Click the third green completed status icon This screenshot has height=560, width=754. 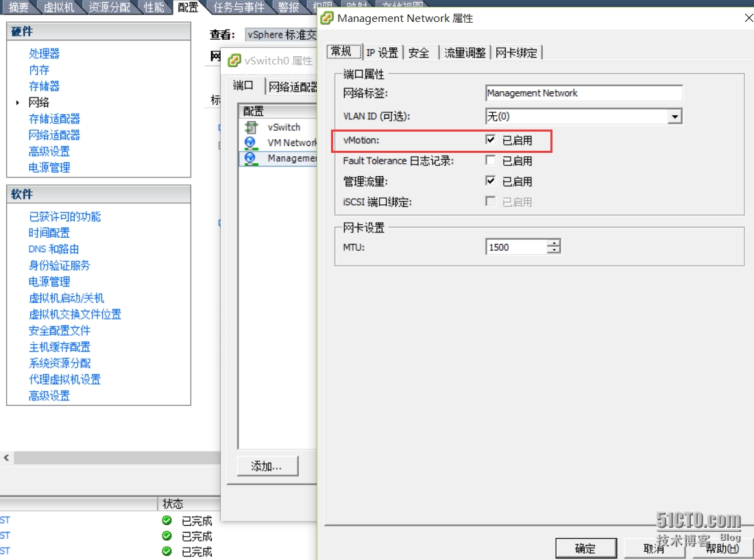167,551
